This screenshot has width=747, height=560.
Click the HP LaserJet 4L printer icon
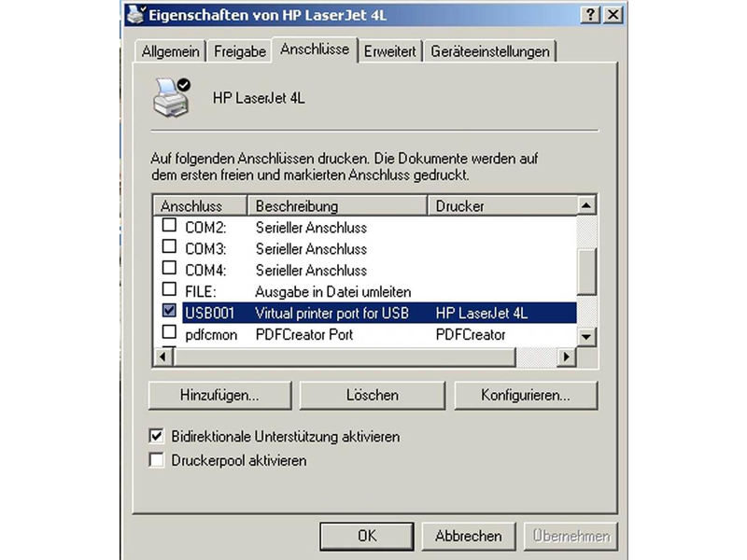(172, 98)
